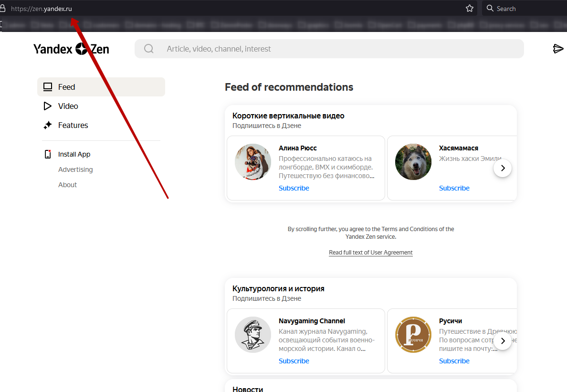Click Install App in the sidebar
Image resolution: width=567 pixels, height=392 pixels.
pyautogui.click(x=74, y=154)
